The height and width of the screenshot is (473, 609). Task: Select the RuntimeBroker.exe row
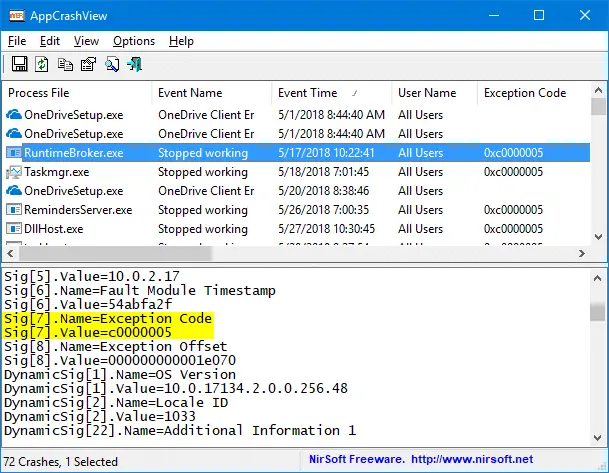coord(297,153)
